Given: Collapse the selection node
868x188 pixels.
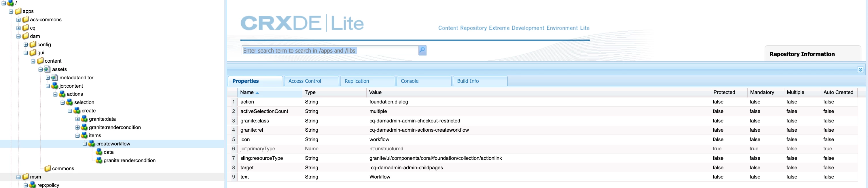Looking at the screenshot, I should point(63,103).
